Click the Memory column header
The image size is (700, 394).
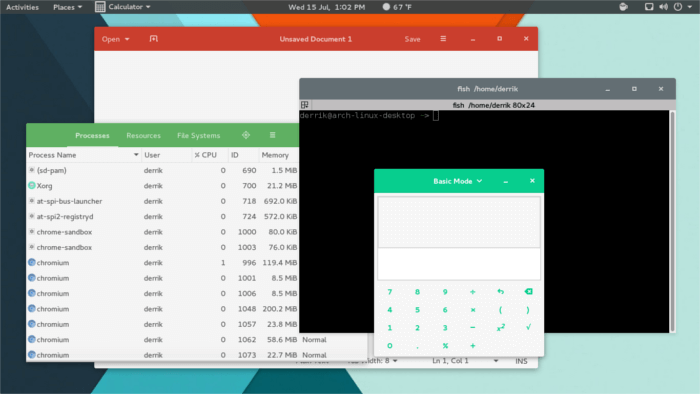click(x=279, y=155)
